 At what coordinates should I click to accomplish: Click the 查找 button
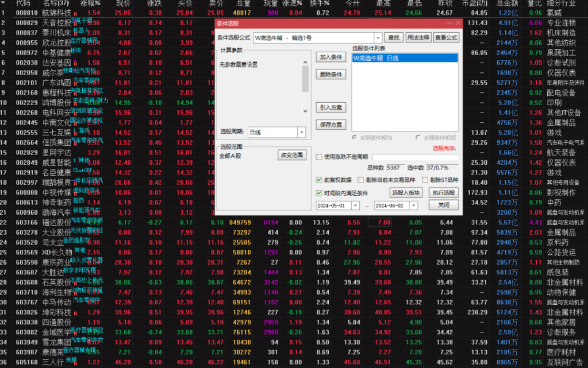pos(393,37)
